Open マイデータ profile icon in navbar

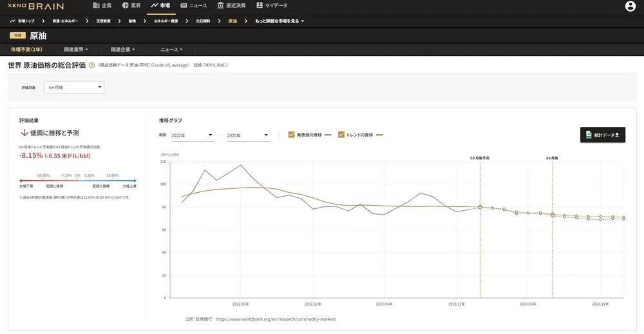260,5
